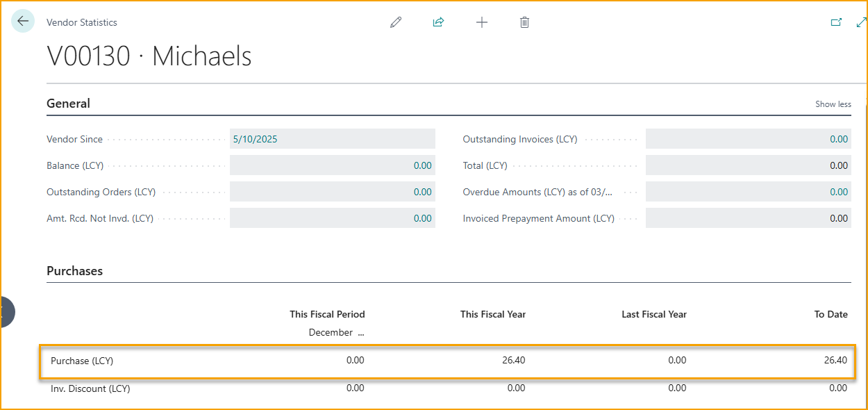Click Purchase (LCY) To Date value
The width and height of the screenshot is (868, 410).
click(835, 361)
